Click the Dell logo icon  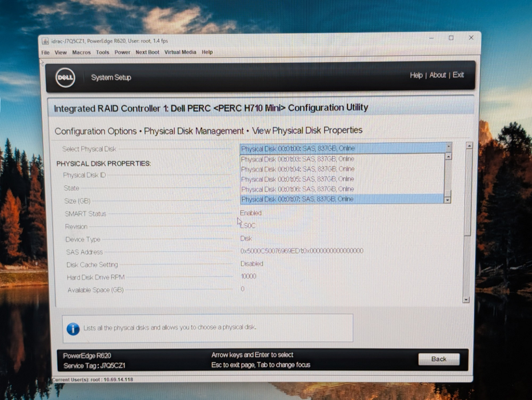pyautogui.click(x=65, y=77)
